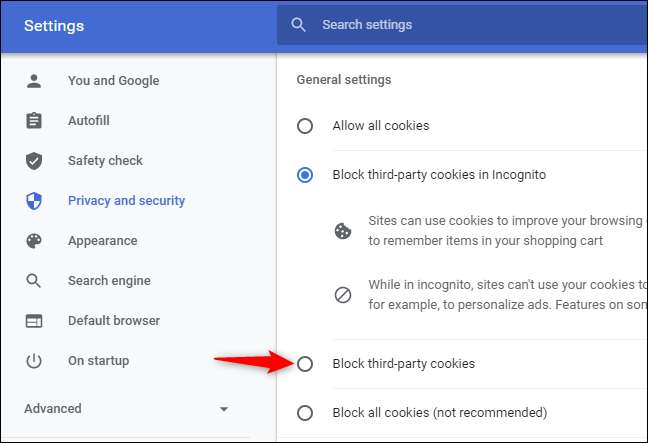Expand the Advanced section arrow
The height and width of the screenshot is (443, 648).
[224, 409]
